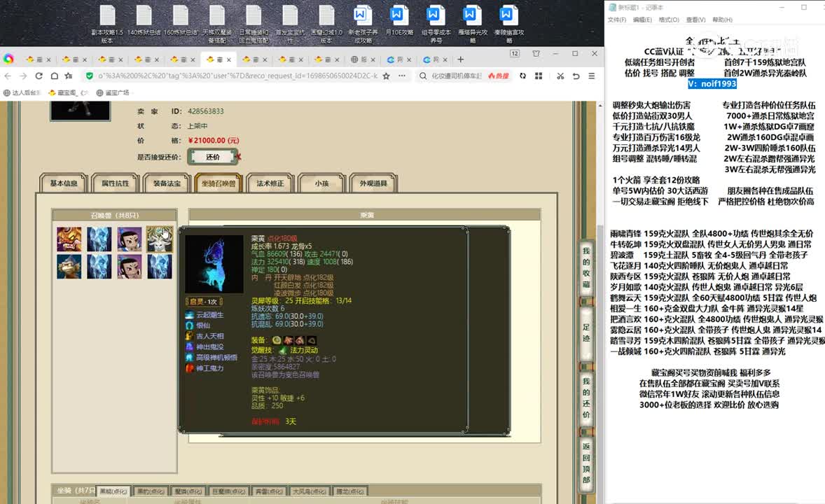Open desktop file 140炼狱总结
The width and height of the screenshot is (825, 504).
[x=144, y=21]
